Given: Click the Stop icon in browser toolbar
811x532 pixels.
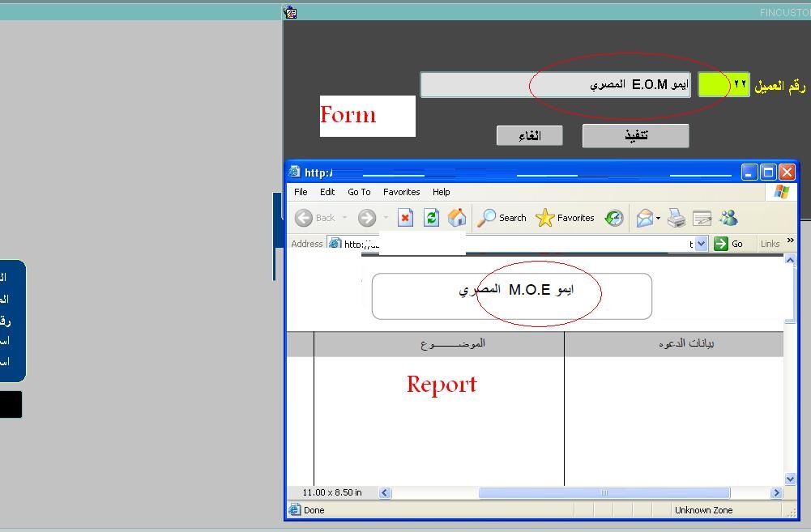Looking at the screenshot, I should click(405, 218).
